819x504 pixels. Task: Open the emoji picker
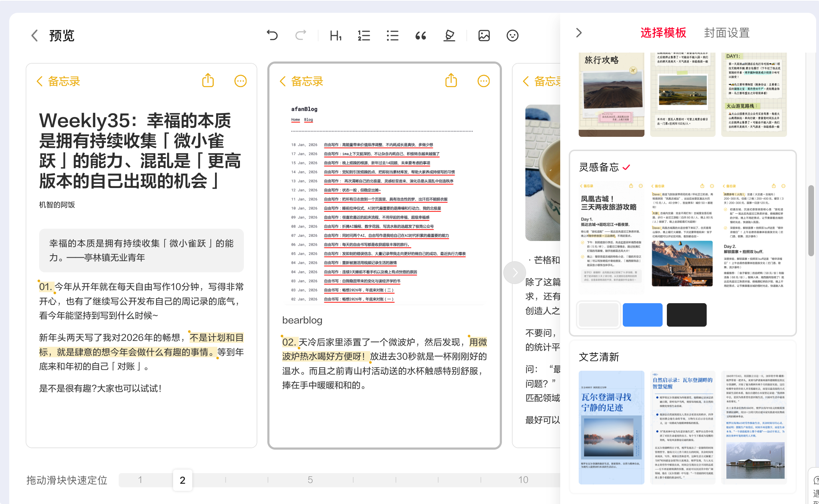point(512,36)
